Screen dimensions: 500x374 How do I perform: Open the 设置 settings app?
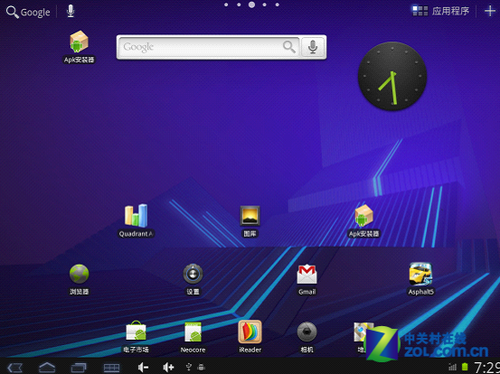point(193,279)
